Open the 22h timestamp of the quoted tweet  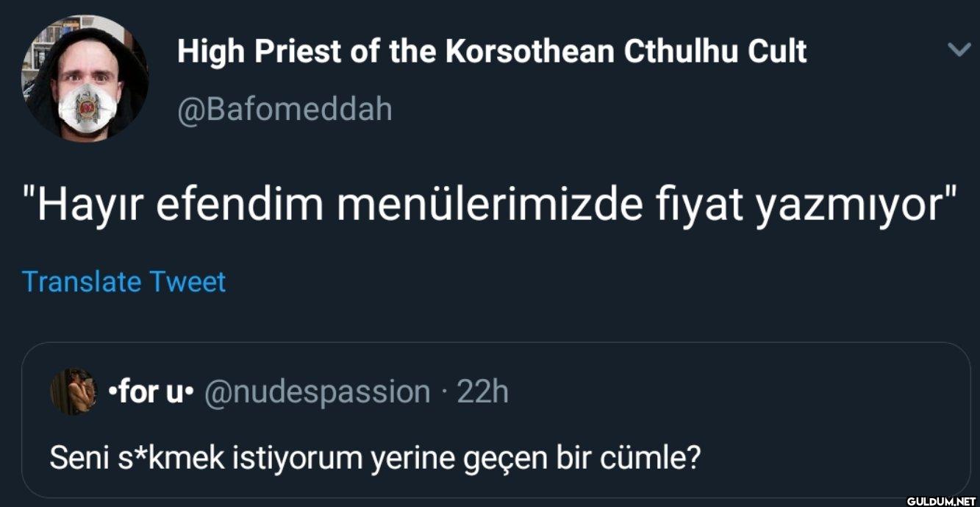483,392
